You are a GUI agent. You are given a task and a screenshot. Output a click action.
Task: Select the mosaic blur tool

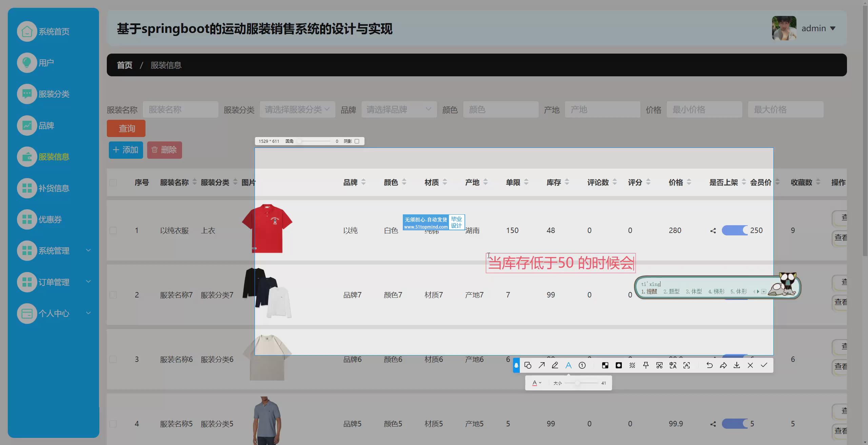click(605, 365)
